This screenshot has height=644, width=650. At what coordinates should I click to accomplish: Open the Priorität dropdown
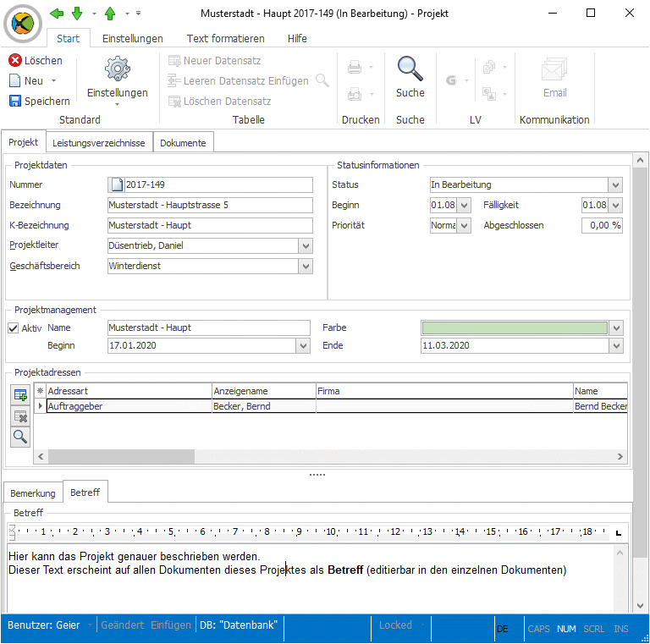pos(464,225)
